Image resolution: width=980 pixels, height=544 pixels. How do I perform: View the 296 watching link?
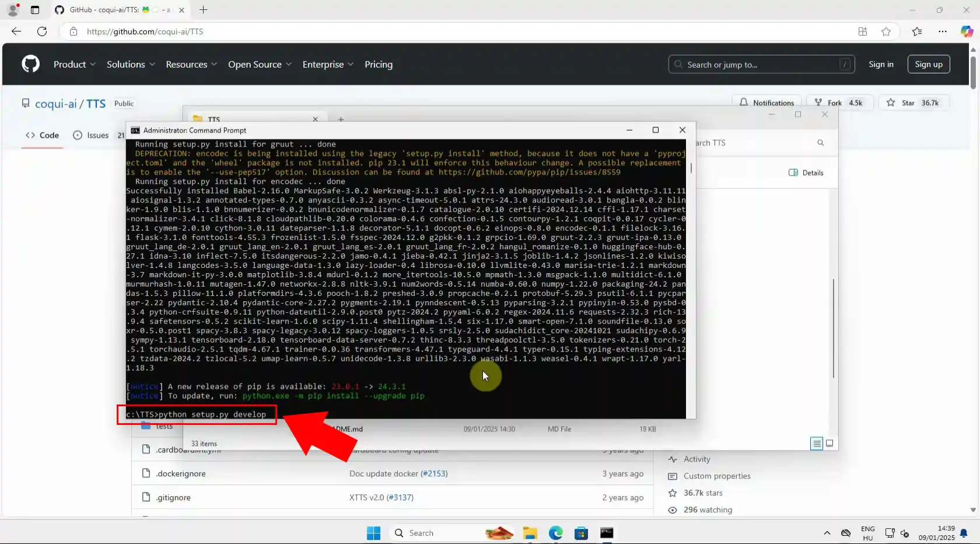pos(708,510)
